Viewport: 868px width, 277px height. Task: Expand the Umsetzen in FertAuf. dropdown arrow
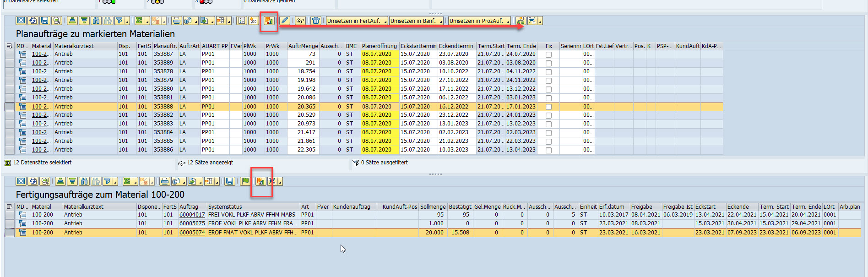pyautogui.click(x=385, y=22)
